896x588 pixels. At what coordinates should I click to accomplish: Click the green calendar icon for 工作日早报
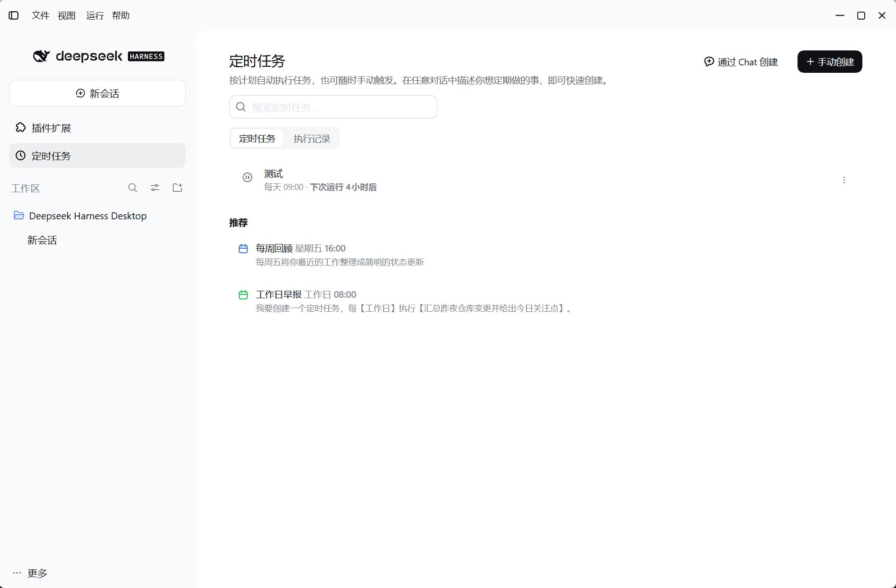pos(243,295)
